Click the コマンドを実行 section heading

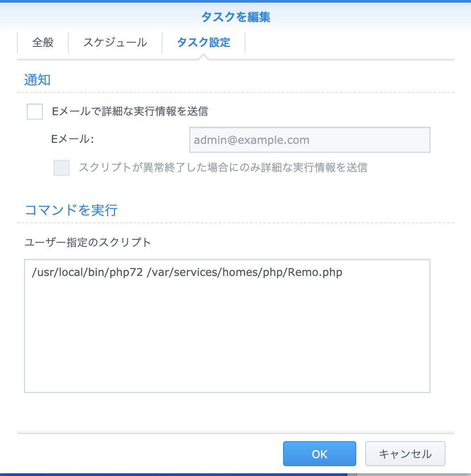coord(71,210)
